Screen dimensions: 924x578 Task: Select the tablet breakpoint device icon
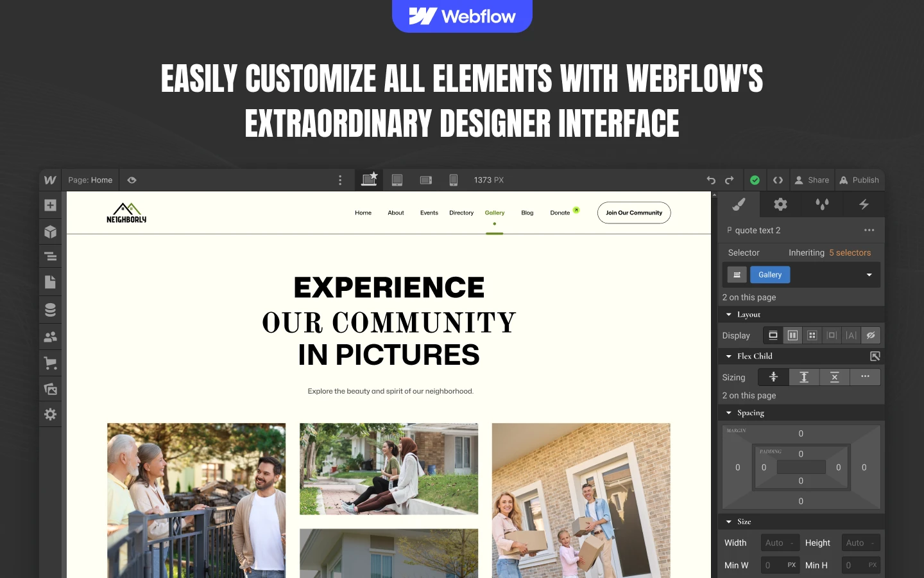click(397, 180)
